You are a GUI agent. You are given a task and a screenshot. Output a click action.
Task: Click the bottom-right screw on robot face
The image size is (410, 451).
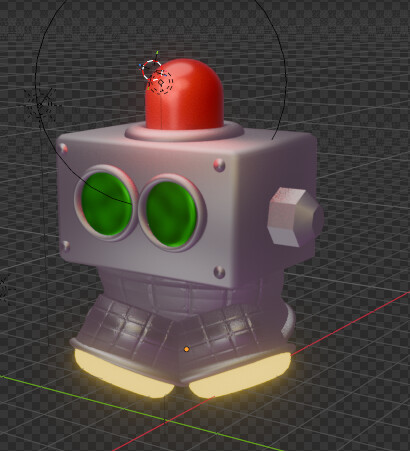(x=219, y=272)
